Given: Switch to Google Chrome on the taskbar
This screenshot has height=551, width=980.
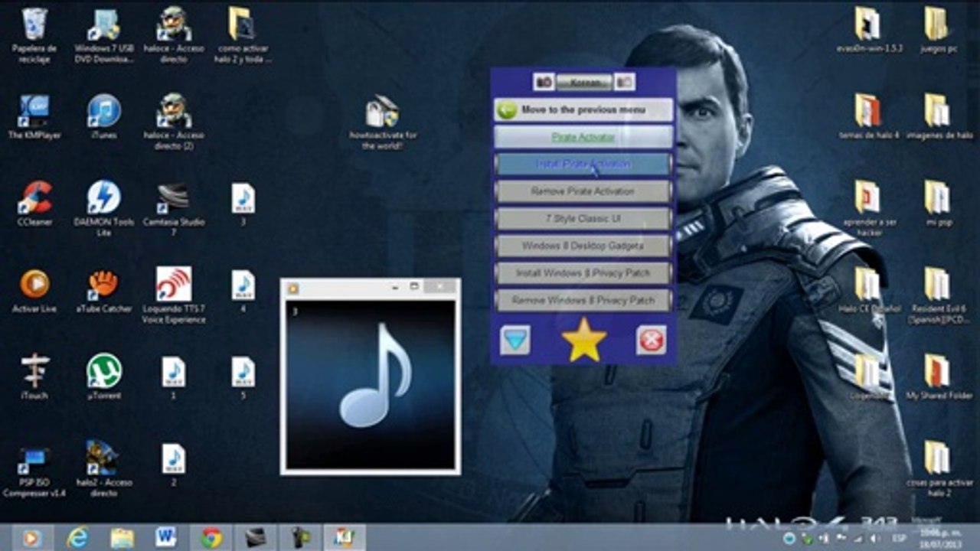Looking at the screenshot, I should 211,538.
